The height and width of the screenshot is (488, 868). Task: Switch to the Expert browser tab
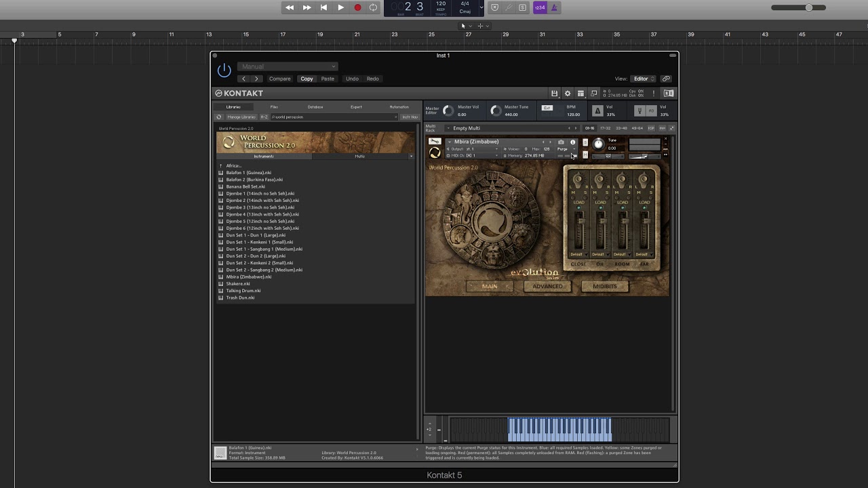pos(356,107)
